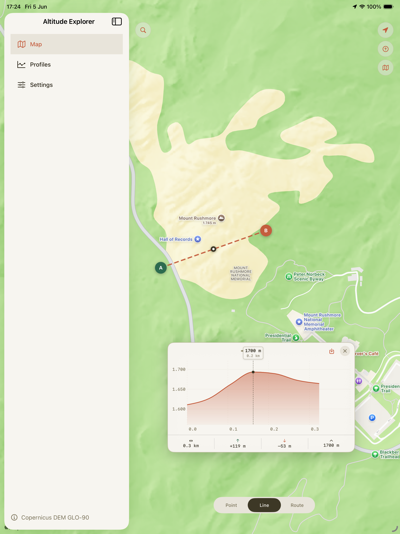Open Profiles in the sidebar

(x=67, y=64)
